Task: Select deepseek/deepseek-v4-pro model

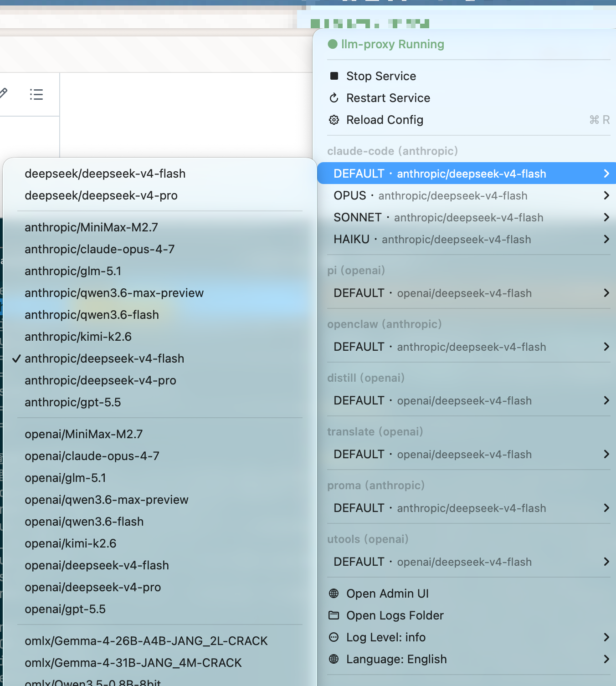Action: 159,195
